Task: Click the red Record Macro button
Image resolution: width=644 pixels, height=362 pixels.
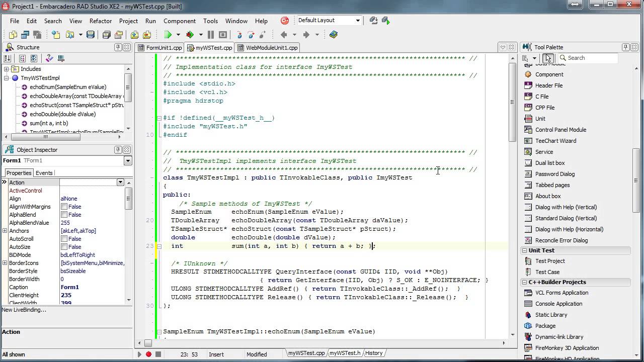Action: pyautogui.click(x=148, y=354)
